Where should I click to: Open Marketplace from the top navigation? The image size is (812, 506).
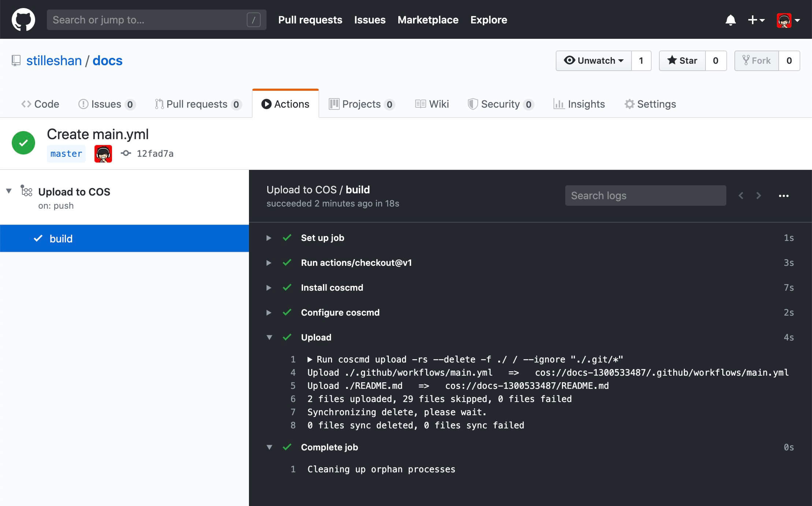[428, 20]
